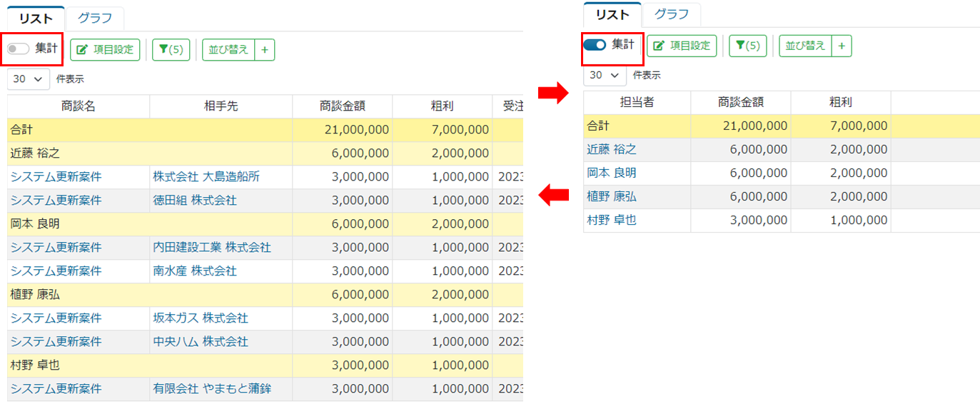
Task: Click 並び替え button in left panel
Action: coord(228,50)
